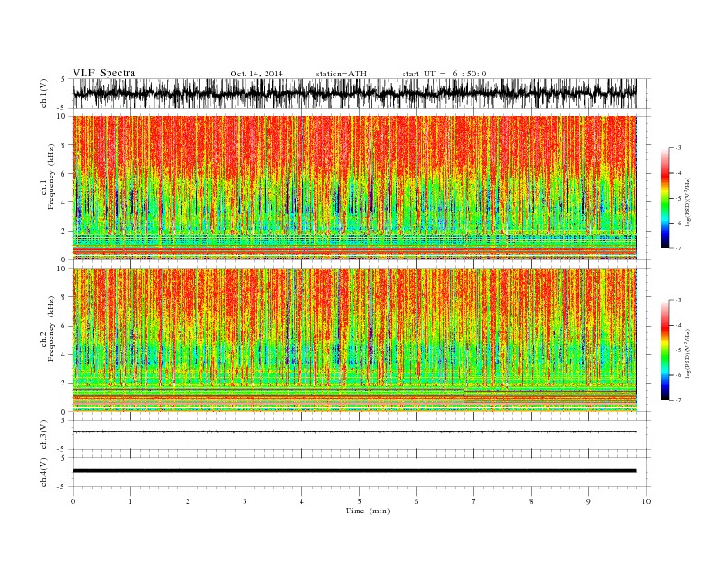Click time axis tick label "7"
728x563 pixels.
[474, 501]
